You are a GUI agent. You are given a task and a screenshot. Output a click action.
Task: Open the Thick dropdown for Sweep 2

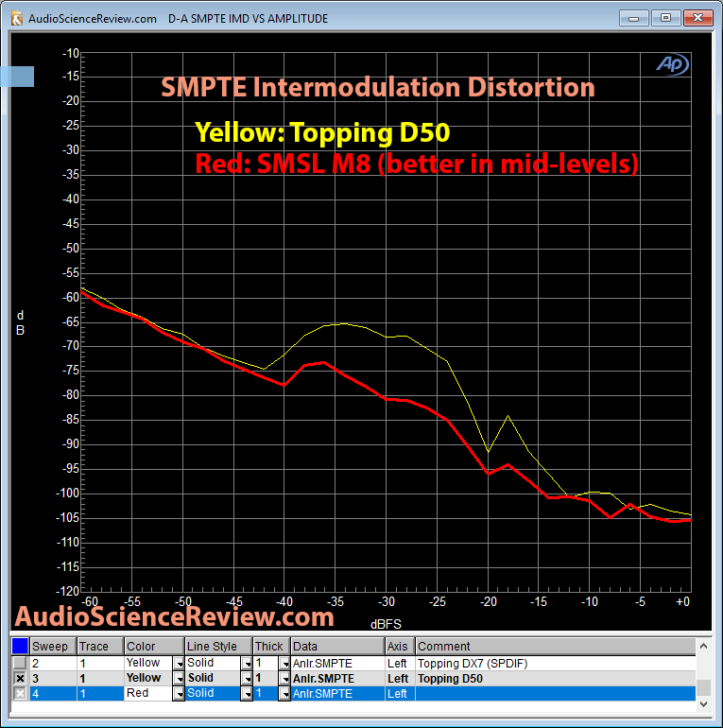point(284,664)
